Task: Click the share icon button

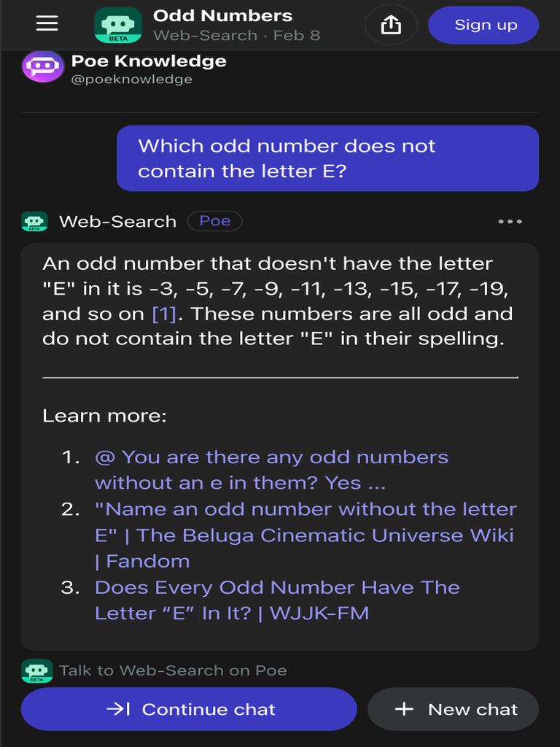Action: [x=391, y=25]
